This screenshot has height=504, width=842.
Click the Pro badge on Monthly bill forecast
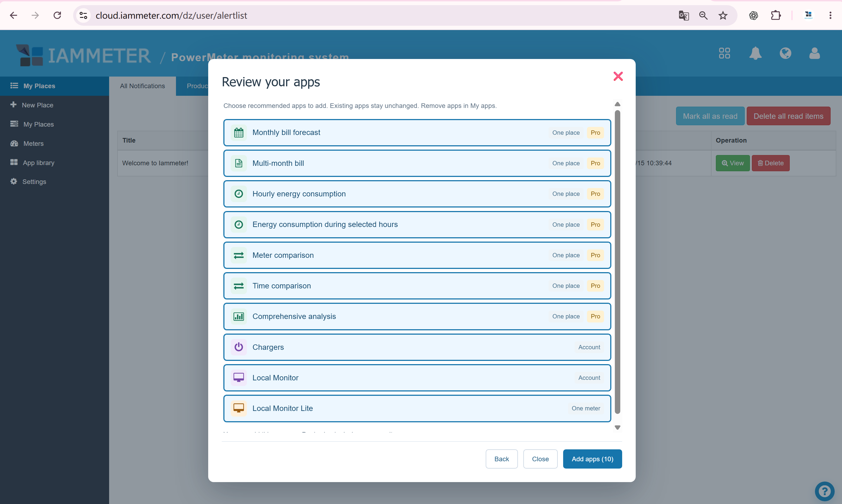point(595,133)
